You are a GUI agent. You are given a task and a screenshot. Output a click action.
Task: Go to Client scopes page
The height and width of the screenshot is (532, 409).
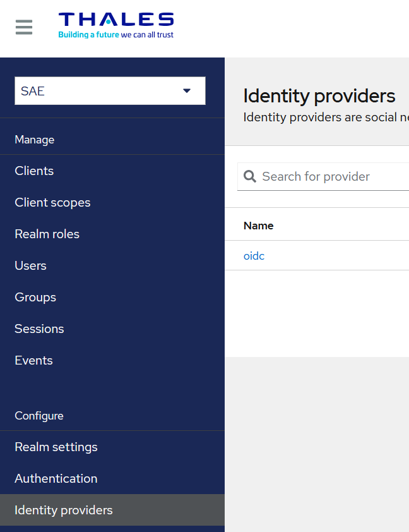[52, 202]
